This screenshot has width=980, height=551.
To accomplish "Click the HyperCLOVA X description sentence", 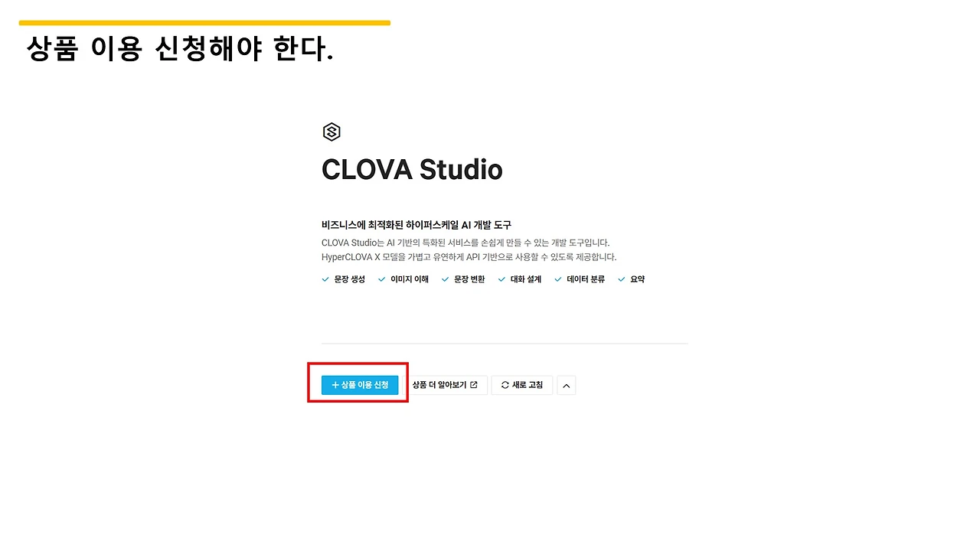I will [469, 257].
